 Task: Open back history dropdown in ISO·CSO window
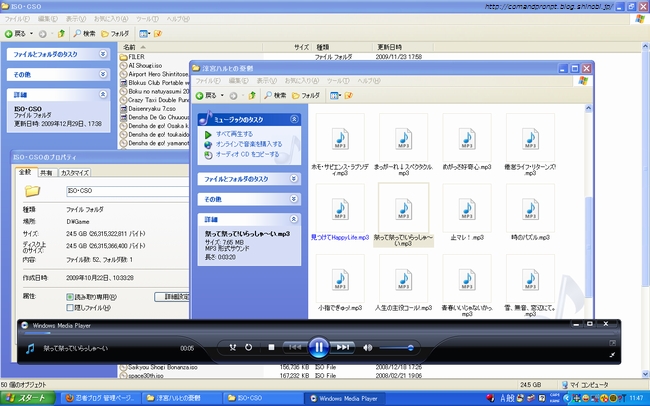[x=31, y=34]
